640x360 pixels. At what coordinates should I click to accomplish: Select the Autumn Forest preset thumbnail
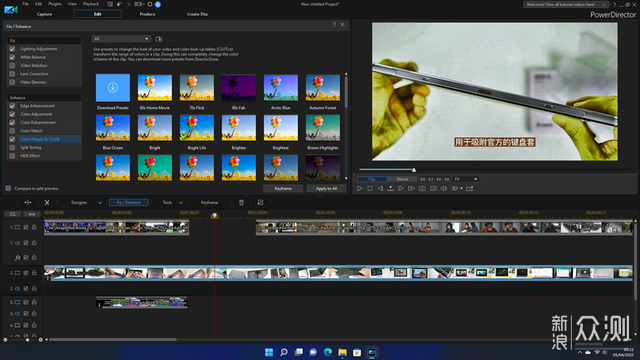pyautogui.click(x=323, y=87)
